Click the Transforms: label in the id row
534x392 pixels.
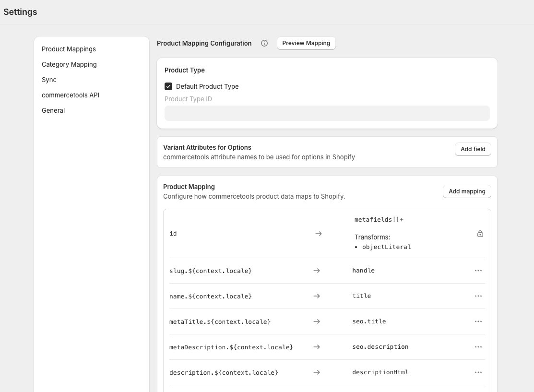[x=372, y=237]
